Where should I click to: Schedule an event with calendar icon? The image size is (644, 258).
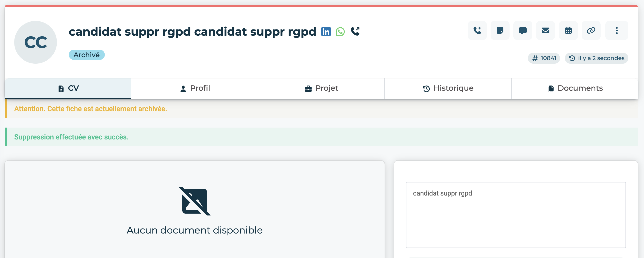[568, 31]
